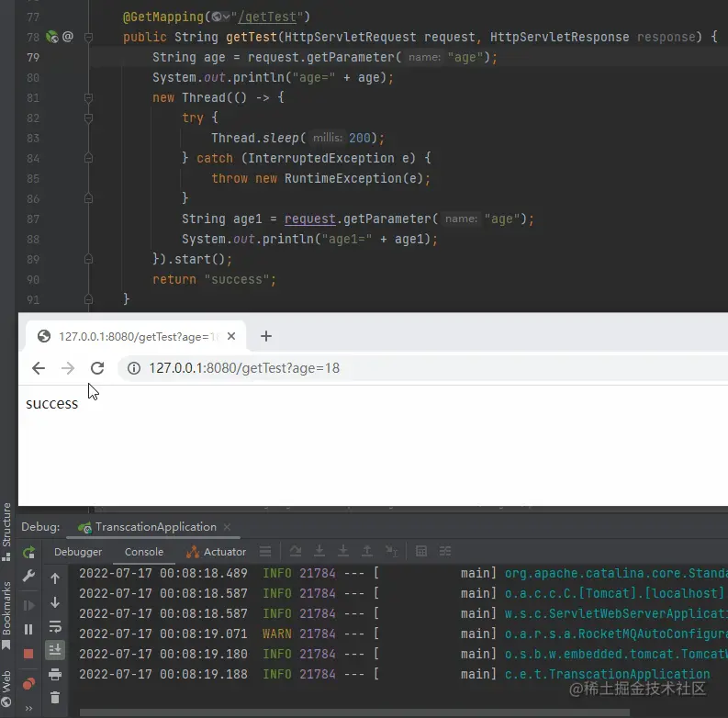728x718 pixels.
Task: Open the Structure tool window tab
Action: 6,532
